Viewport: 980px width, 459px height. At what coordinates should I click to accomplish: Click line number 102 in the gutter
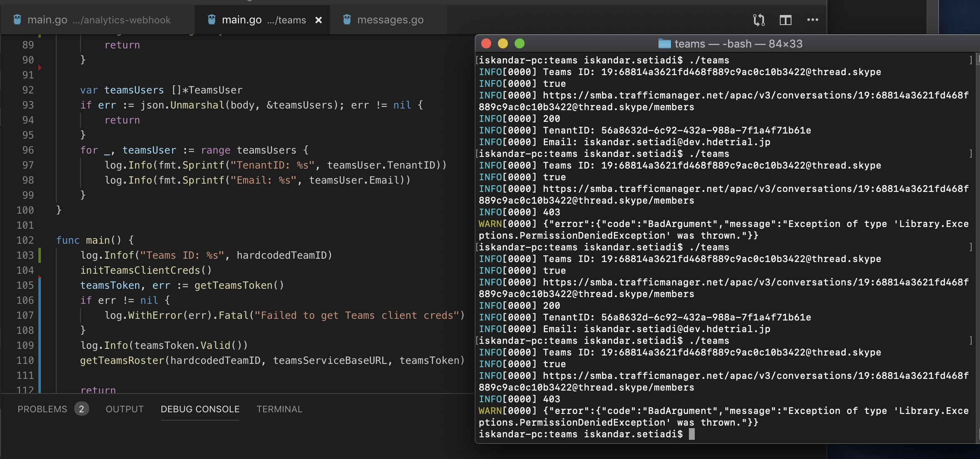click(x=25, y=240)
